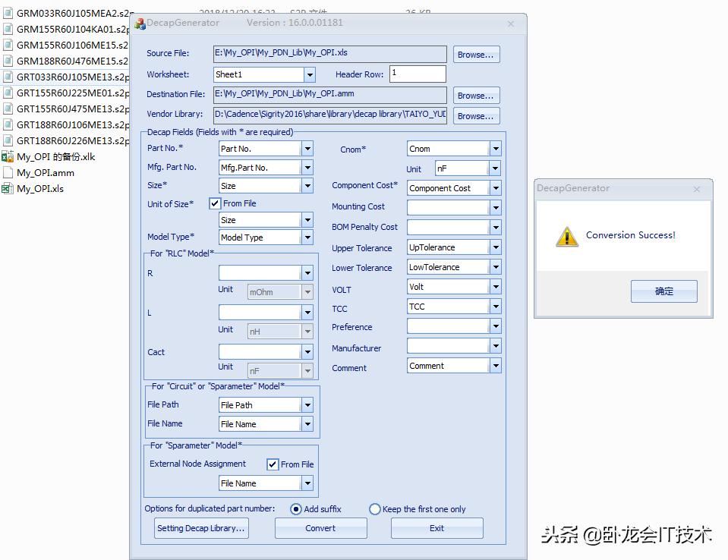This screenshot has width=728, height=560.
Task: Select the GRM155R60J104KA01 file icon
Action: click(8, 30)
